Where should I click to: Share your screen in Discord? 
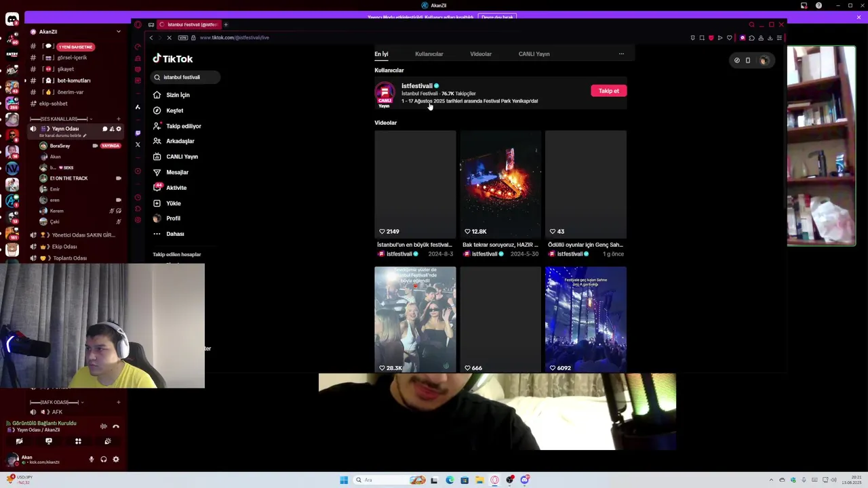[49, 441]
